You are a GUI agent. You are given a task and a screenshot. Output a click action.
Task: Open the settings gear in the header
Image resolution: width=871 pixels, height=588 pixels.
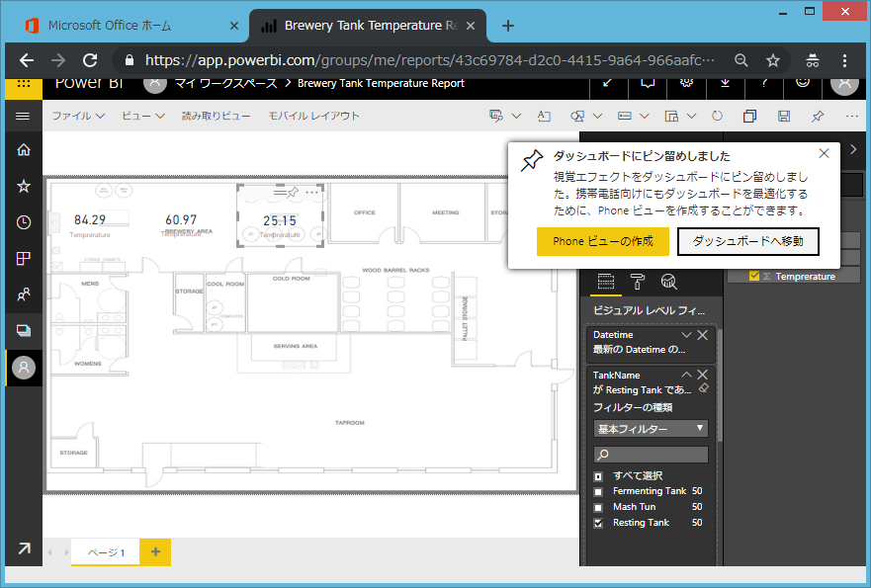pos(686,84)
